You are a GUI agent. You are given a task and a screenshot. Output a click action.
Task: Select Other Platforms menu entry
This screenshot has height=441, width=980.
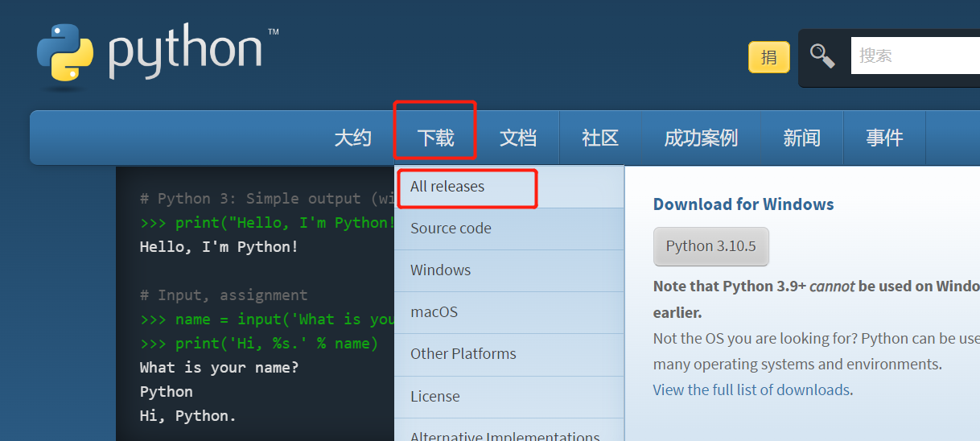(509, 354)
